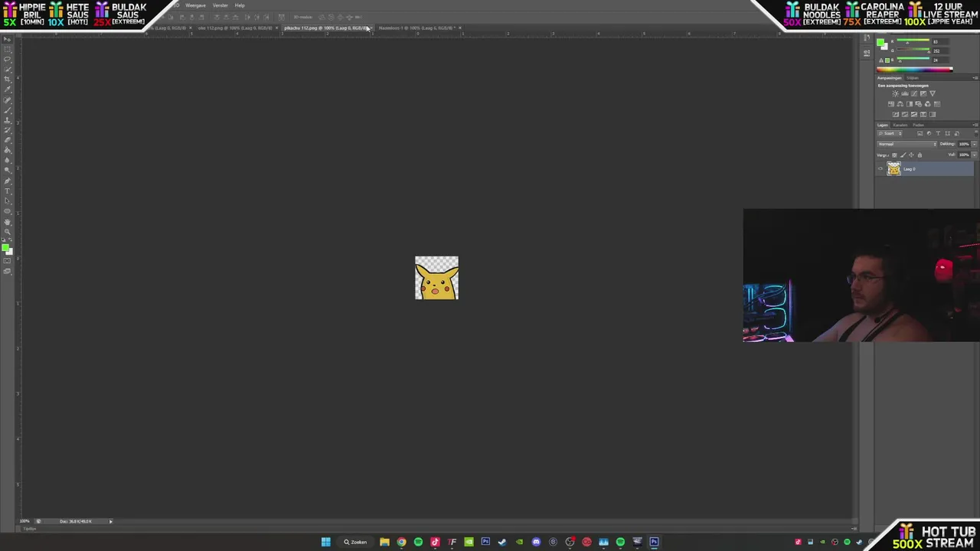This screenshot has width=980, height=551.
Task: Toggle type layers filter
Action: 938,133
